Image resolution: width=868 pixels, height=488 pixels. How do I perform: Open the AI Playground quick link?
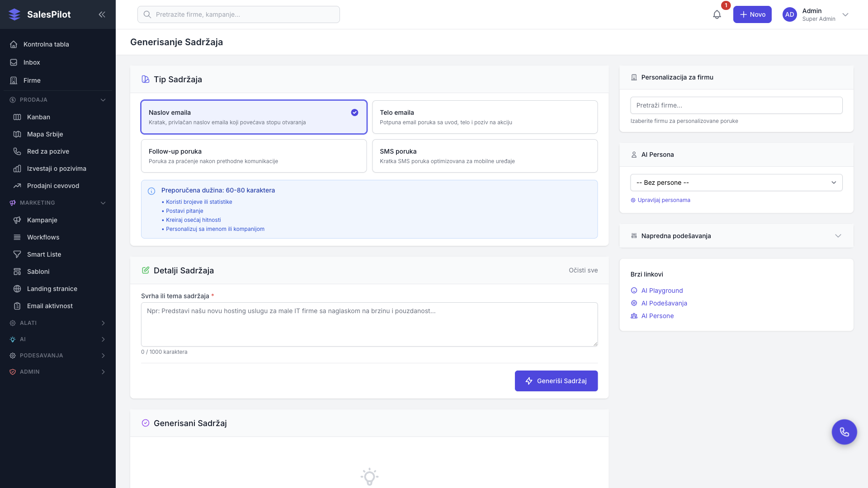click(x=662, y=291)
